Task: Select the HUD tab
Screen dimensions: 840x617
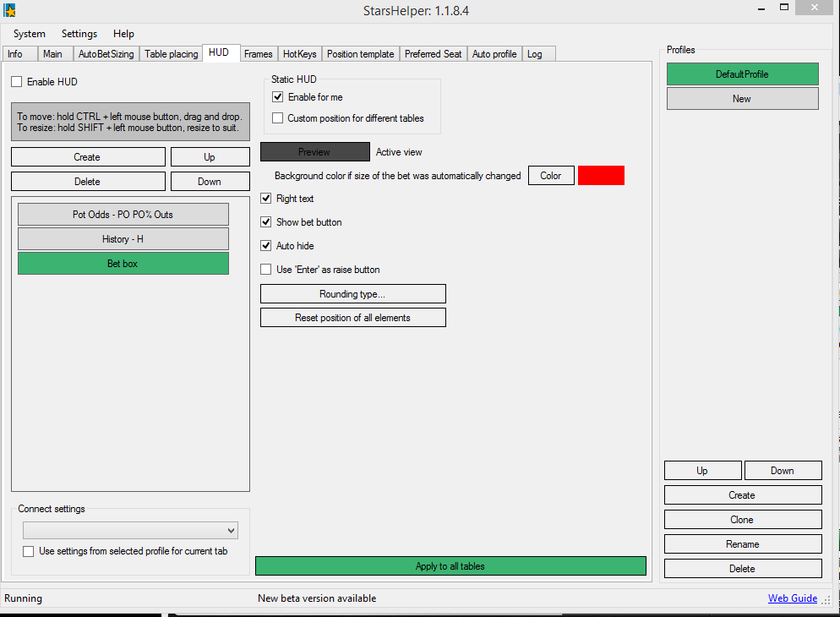Action: 221,52
